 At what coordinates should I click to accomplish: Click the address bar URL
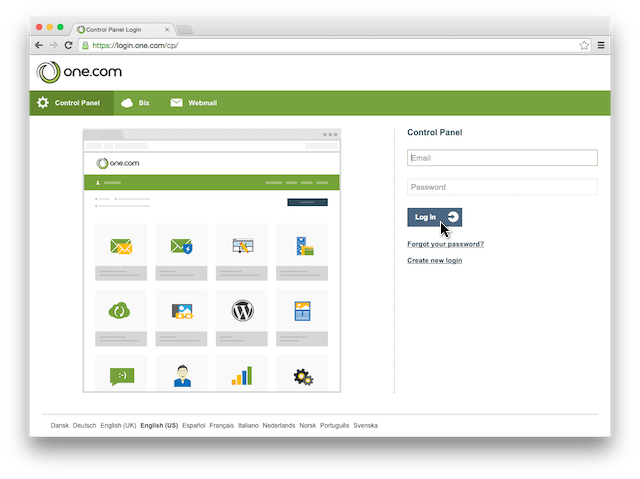pyautogui.click(x=135, y=45)
